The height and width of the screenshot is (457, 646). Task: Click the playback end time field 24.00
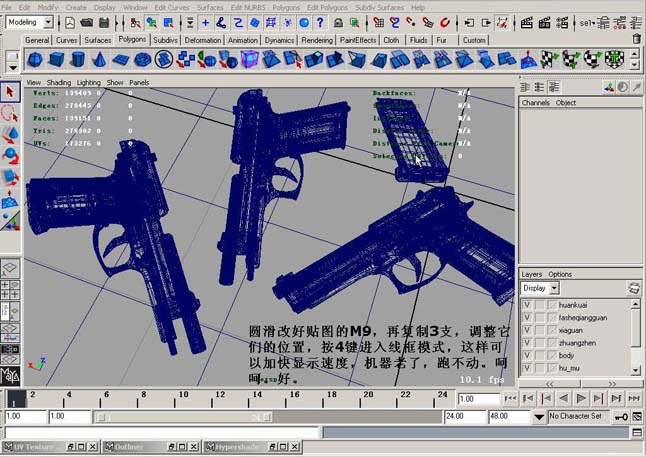click(x=465, y=417)
